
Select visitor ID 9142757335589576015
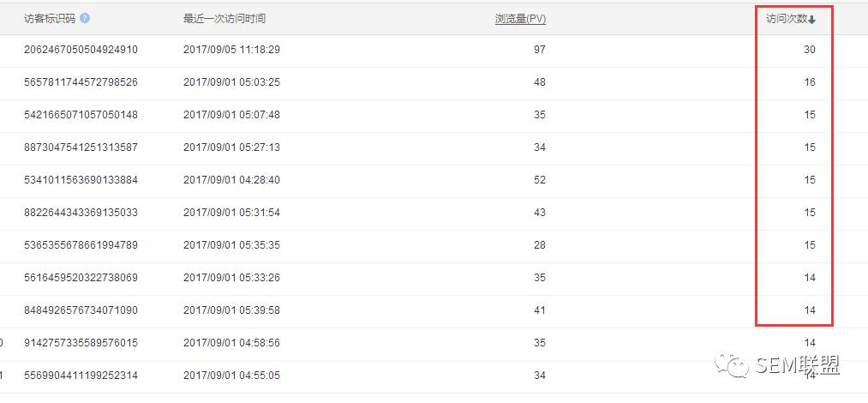coord(81,343)
